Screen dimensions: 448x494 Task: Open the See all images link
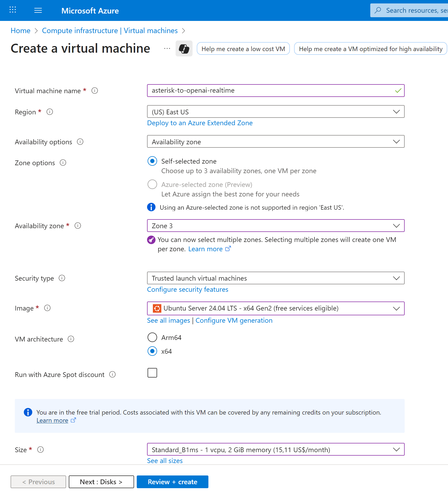168,321
